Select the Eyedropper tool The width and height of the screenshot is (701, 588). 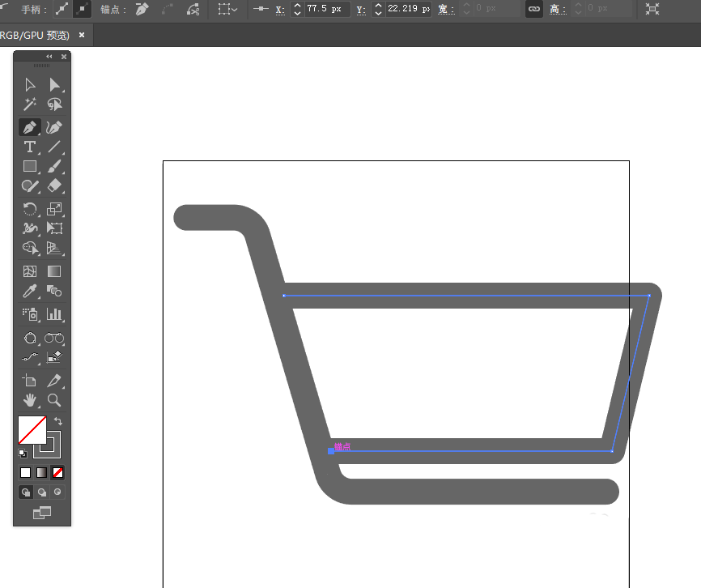(x=30, y=291)
